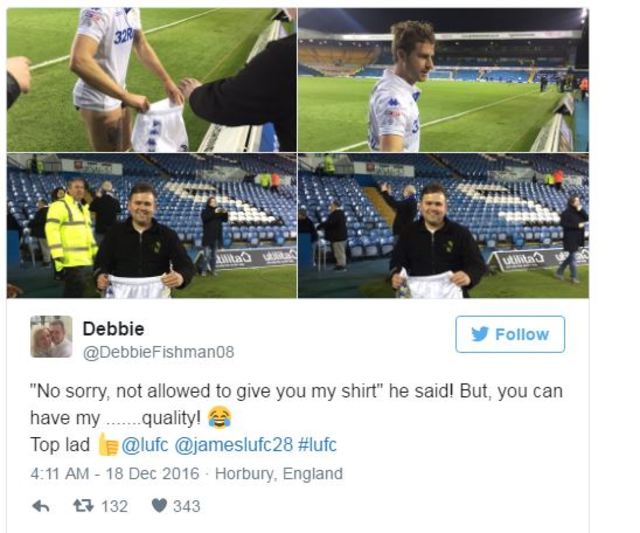The image size is (640, 533).
Task: Click the Debbie display name
Action: pos(113,328)
